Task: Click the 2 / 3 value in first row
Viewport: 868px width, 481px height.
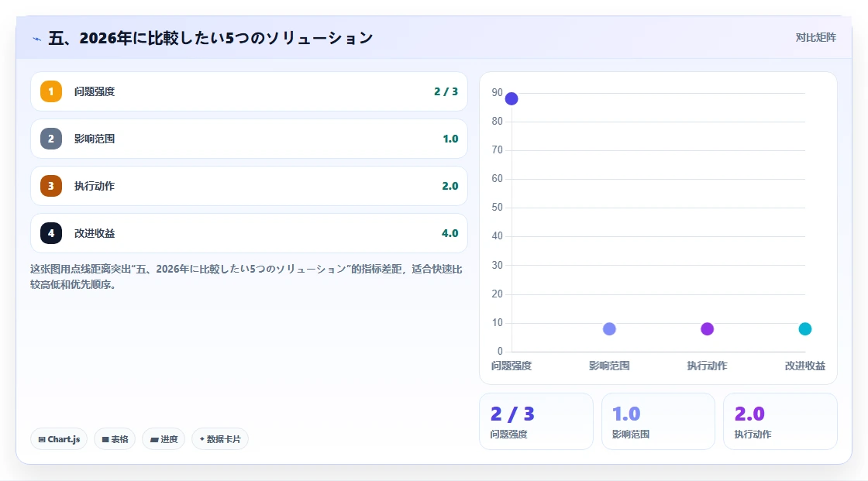Action: 446,92
